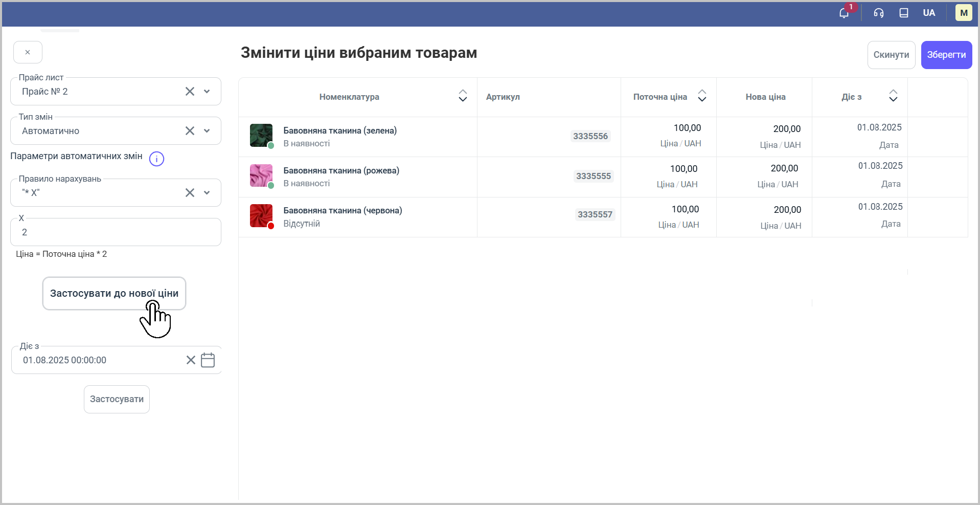
Task: Open calendar picker in Діє з field
Action: pos(208,360)
